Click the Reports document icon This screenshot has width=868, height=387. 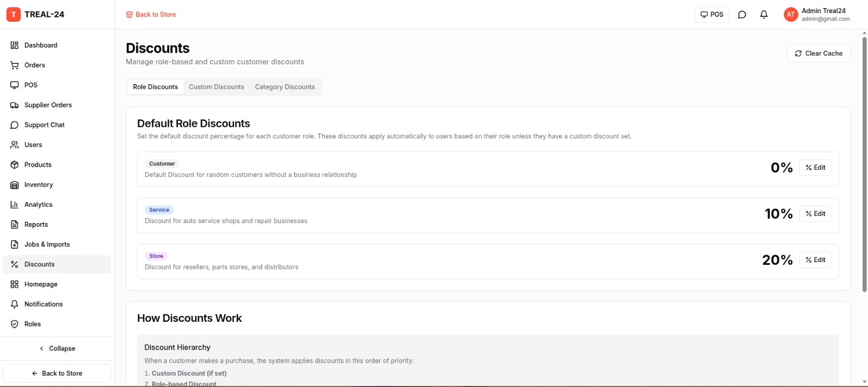(x=15, y=225)
